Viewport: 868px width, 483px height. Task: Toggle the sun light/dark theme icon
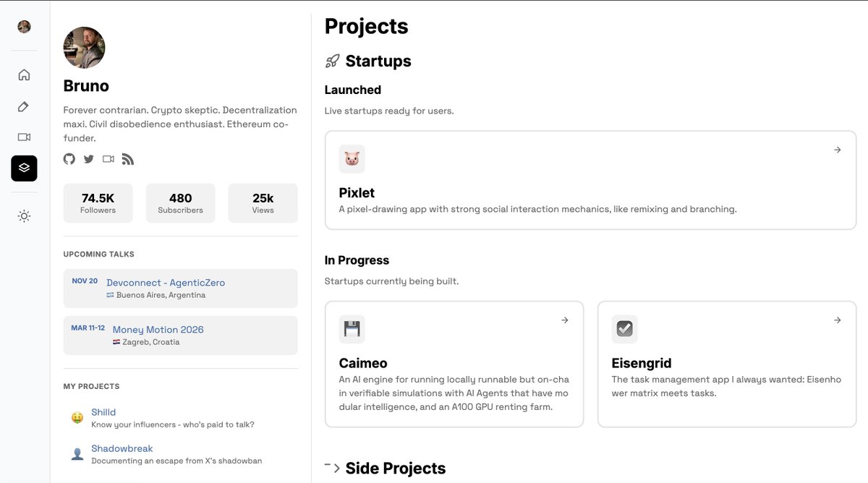(24, 216)
